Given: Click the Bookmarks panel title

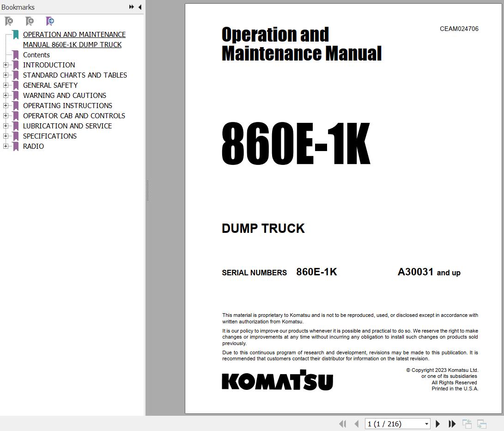Looking at the screenshot, I should [18, 7].
